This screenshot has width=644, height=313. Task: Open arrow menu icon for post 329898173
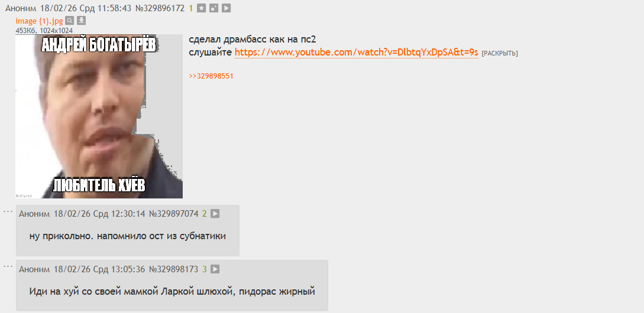(215, 269)
